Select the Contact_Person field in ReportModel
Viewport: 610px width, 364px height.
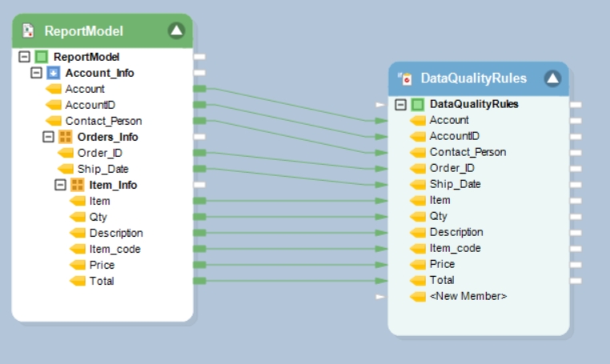click(103, 121)
